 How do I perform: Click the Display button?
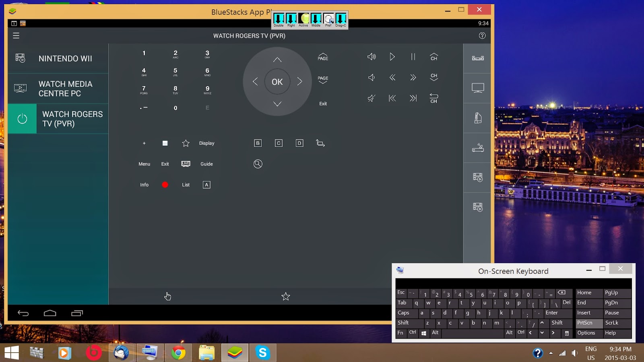tap(206, 143)
